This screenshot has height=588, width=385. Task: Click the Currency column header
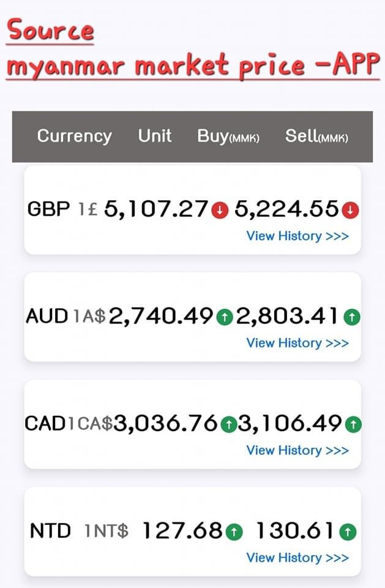pos(74,136)
